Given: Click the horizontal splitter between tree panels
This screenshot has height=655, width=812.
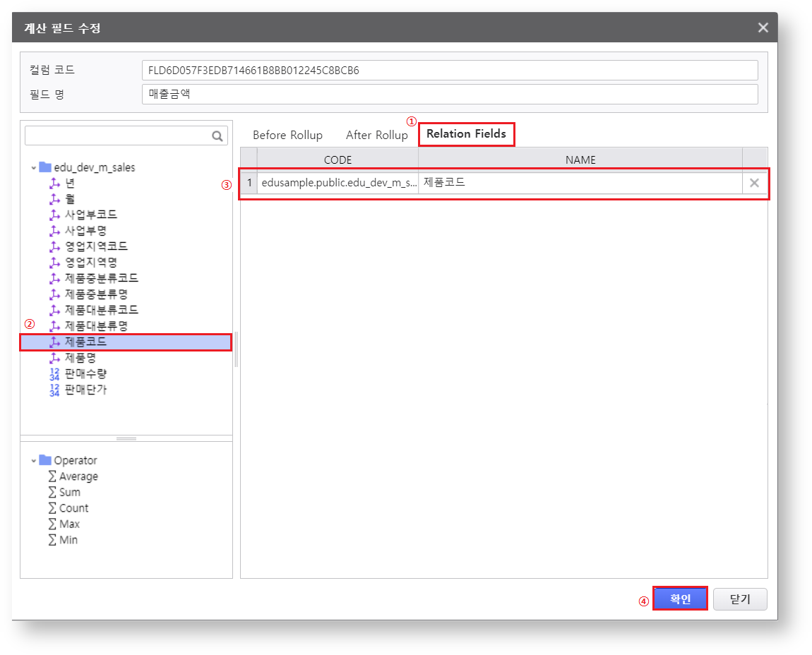Looking at the screenshot, I should click(x=126, y=438).
